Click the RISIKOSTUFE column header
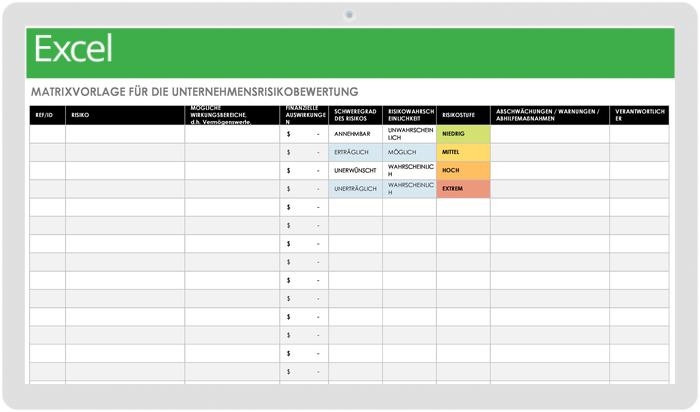700x412 pixels. (x=463, y=115)
